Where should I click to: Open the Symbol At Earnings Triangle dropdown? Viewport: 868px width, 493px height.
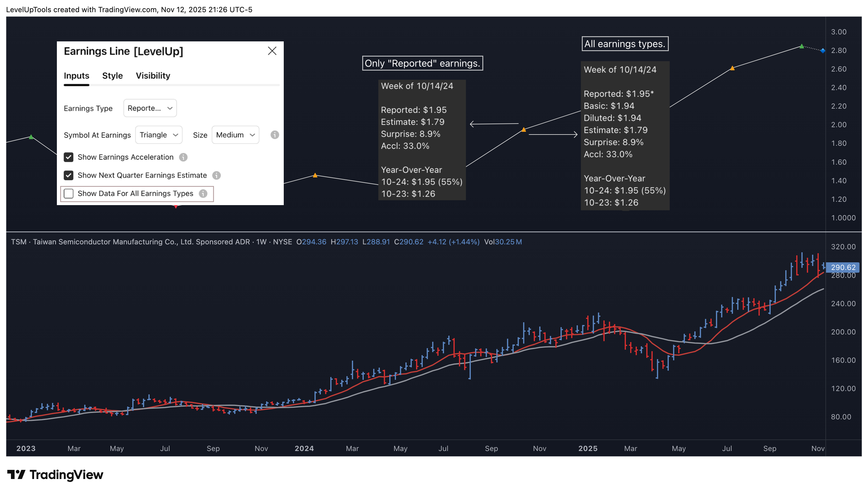coord(159,135)
